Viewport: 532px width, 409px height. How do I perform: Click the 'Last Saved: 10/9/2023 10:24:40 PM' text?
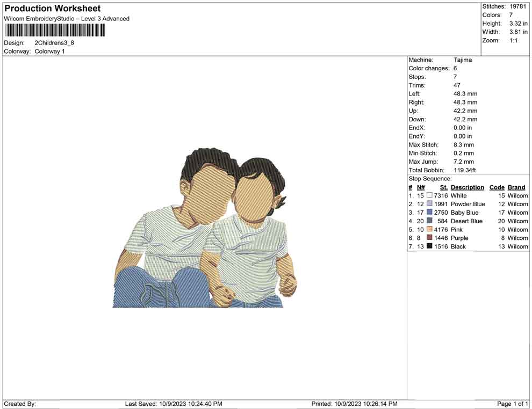(x=174, y=404)
